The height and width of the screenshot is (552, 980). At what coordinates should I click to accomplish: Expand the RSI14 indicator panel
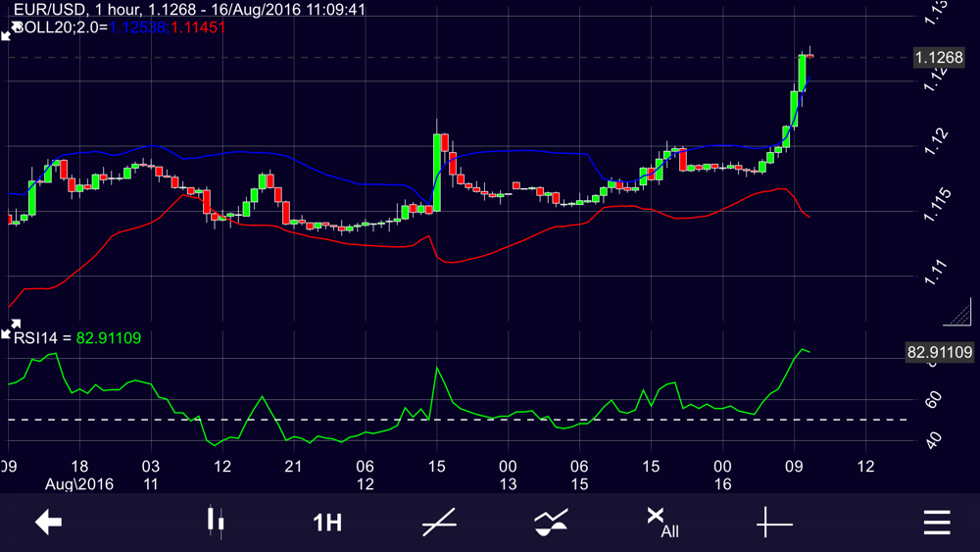click(x=11, y=328)
